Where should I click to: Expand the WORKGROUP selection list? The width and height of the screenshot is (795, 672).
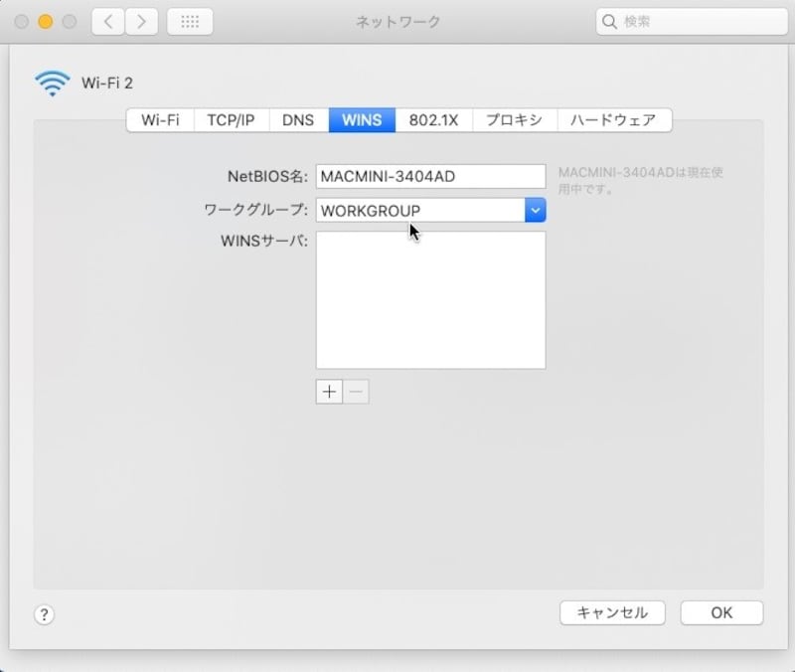[536, 210]
